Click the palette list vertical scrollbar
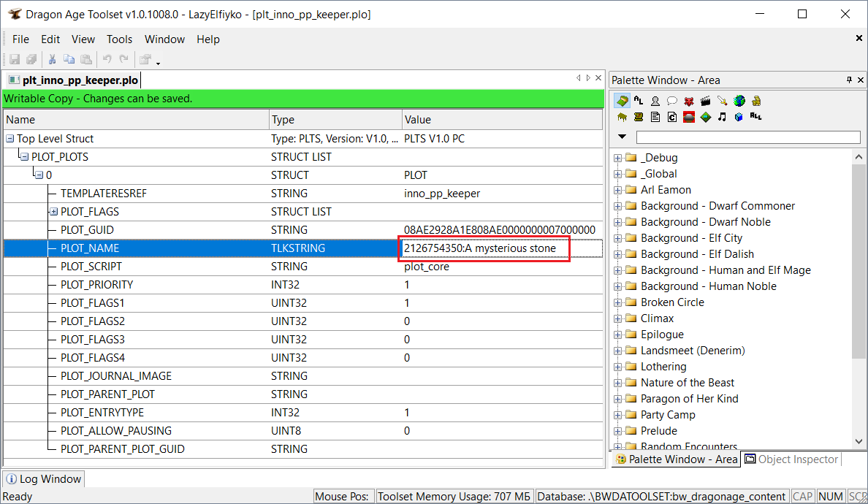 click(x=859, y=299)
